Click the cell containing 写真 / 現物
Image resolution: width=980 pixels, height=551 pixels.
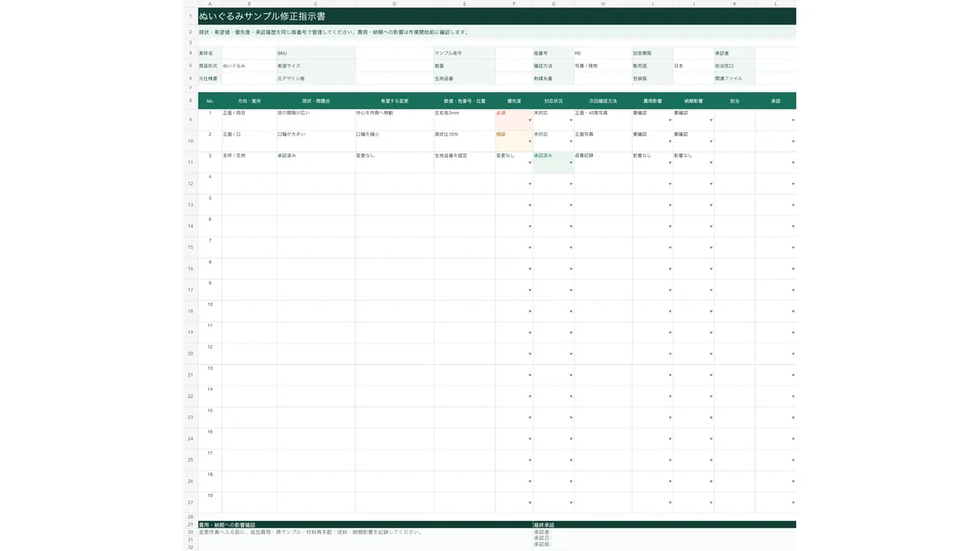[x=603, y=65]
